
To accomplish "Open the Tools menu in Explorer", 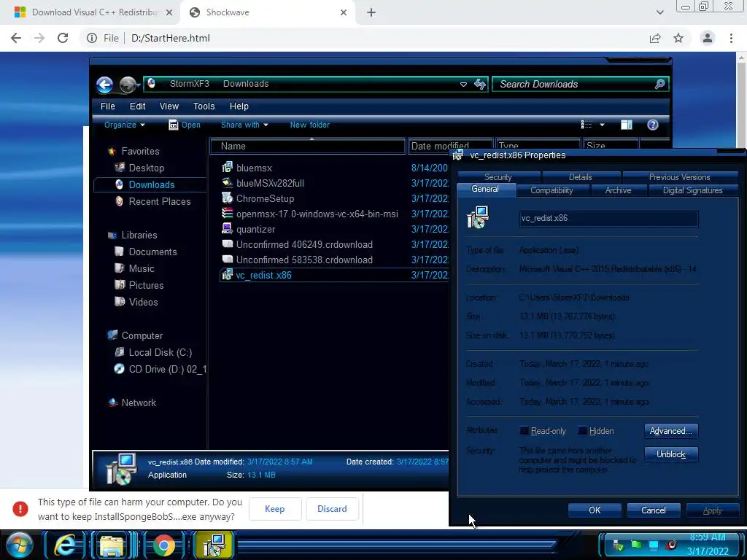I will coord(204,106).
